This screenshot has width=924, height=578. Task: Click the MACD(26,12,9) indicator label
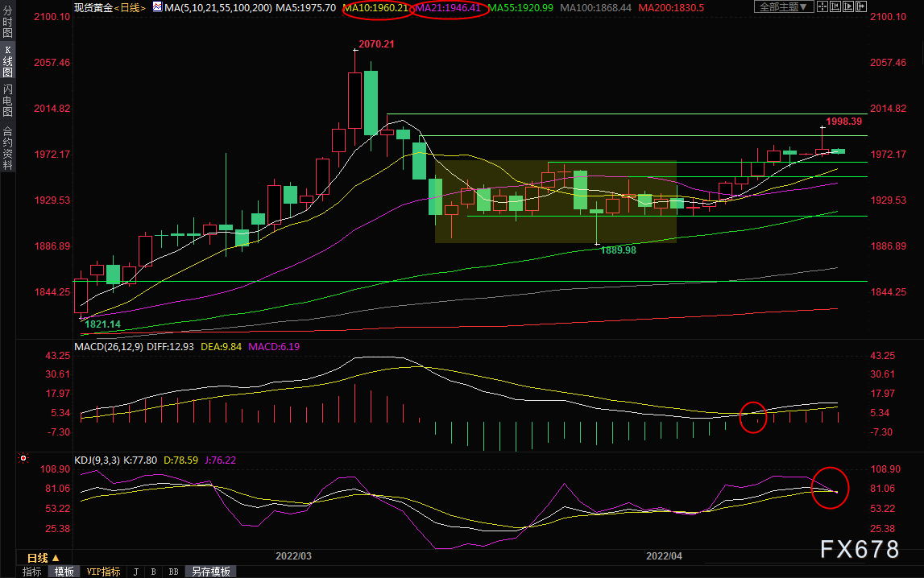pos(109,347)
